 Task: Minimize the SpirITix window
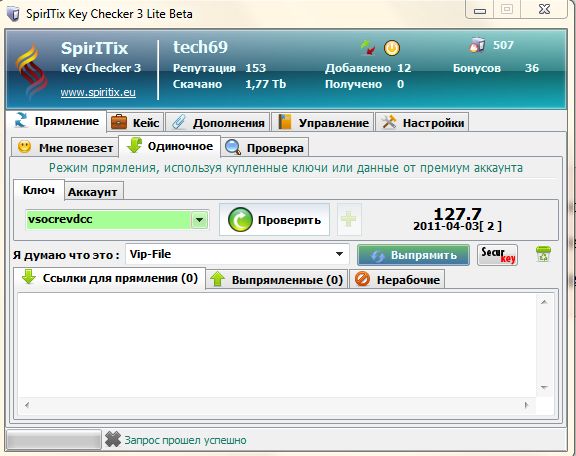coord(480,11)
